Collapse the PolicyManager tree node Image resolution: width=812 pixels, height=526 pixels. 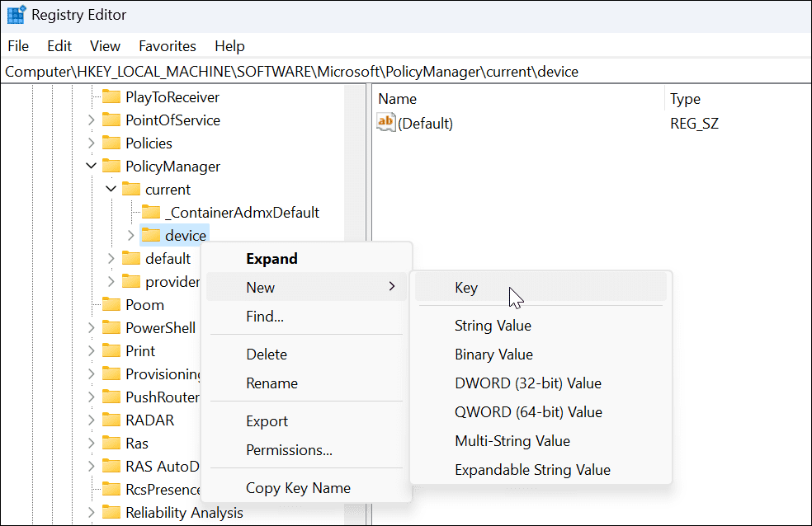click(x=91, y=167)
